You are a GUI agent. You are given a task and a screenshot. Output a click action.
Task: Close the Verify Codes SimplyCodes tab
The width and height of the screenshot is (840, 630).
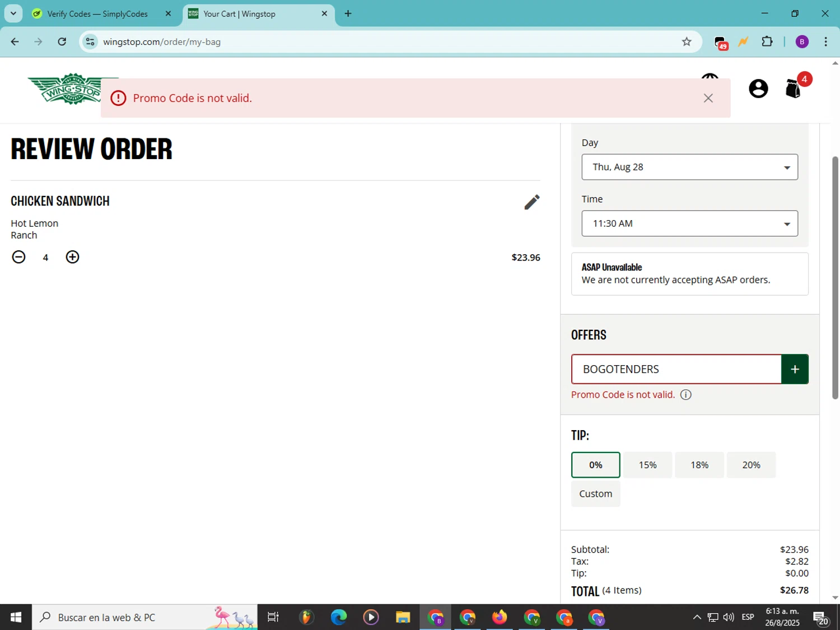point(168,13)
